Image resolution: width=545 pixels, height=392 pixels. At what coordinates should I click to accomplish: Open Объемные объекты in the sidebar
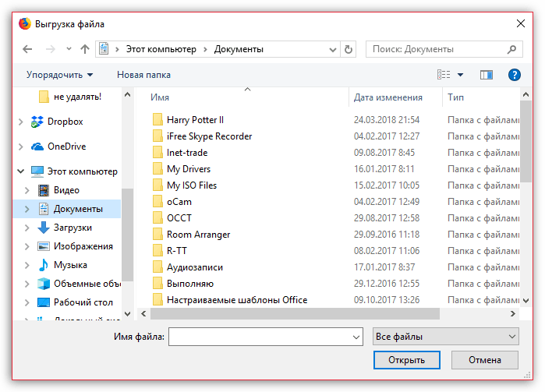point(79,284)
